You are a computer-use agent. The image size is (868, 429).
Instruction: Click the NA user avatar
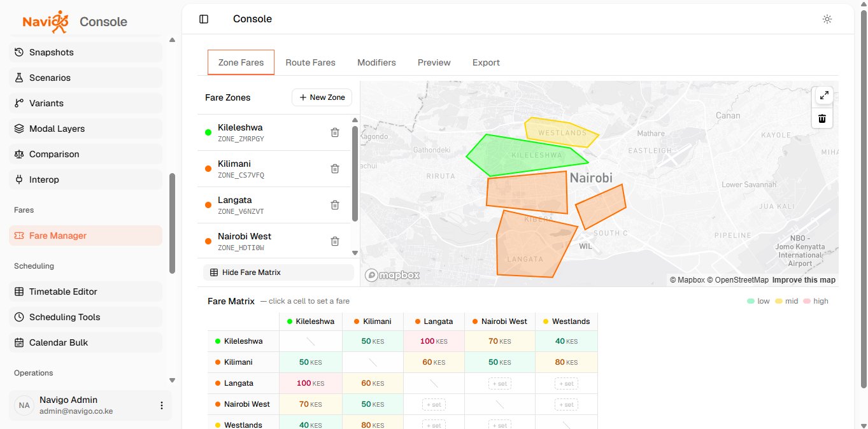[x=24, y=405]
